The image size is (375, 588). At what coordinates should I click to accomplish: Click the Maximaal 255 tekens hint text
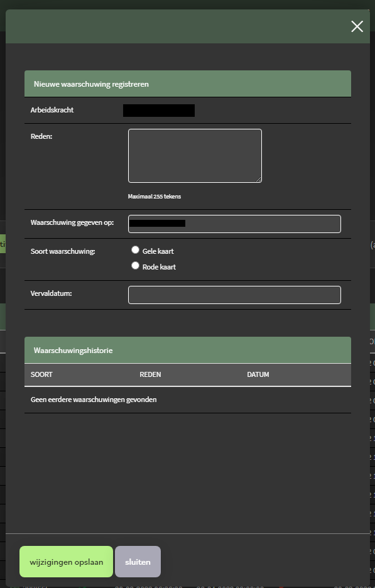click(155, 197)
